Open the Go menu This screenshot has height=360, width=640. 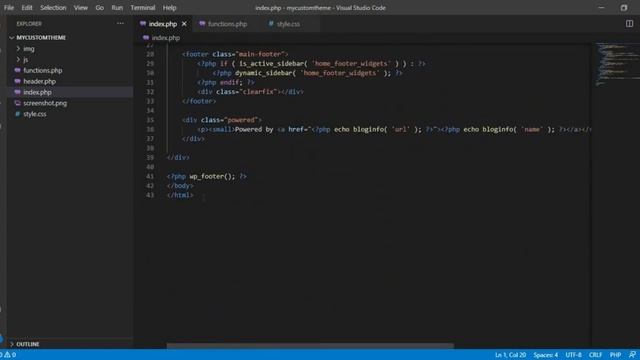(100, 8)
